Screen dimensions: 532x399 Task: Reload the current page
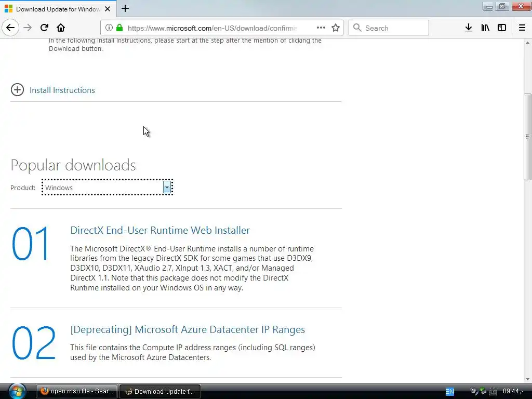44,28
